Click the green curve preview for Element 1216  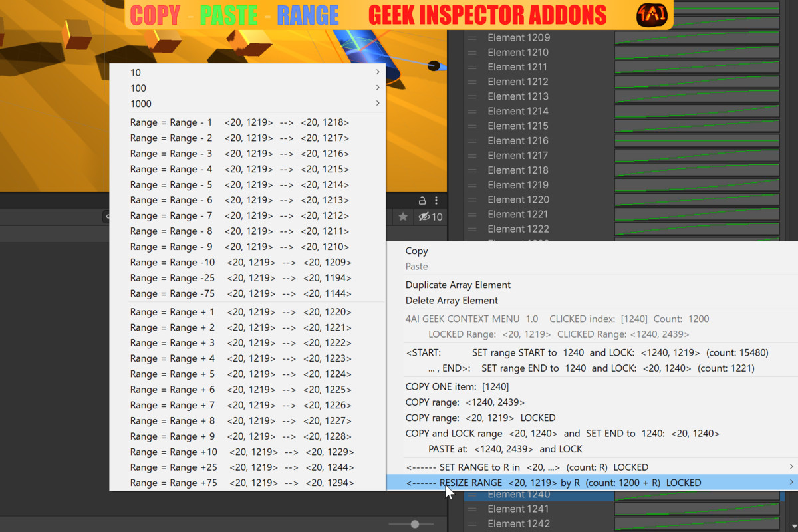[697, 140]
